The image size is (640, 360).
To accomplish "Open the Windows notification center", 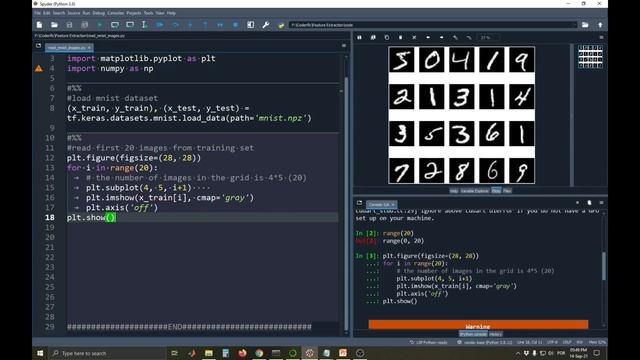I will (x=597, y=353).
